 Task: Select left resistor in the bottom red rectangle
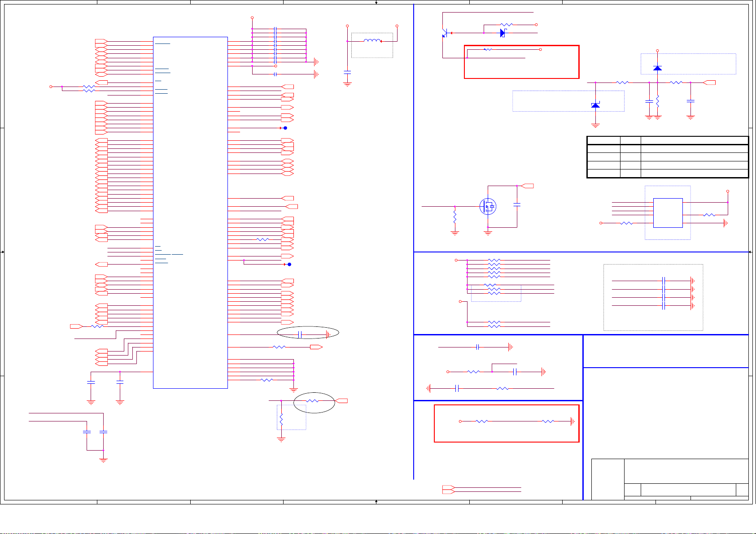[x=481, y=421]
